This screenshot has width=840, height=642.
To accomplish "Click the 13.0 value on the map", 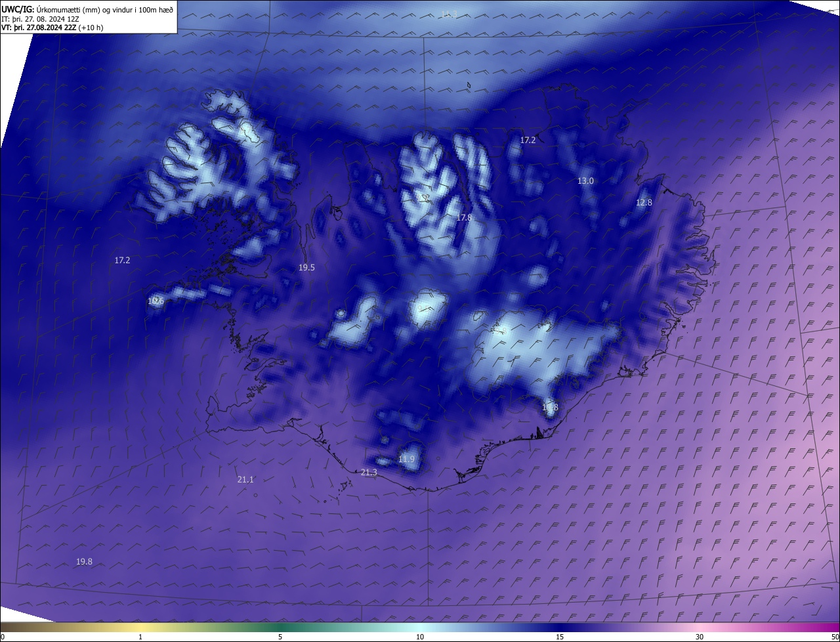I will click(585, 181).
